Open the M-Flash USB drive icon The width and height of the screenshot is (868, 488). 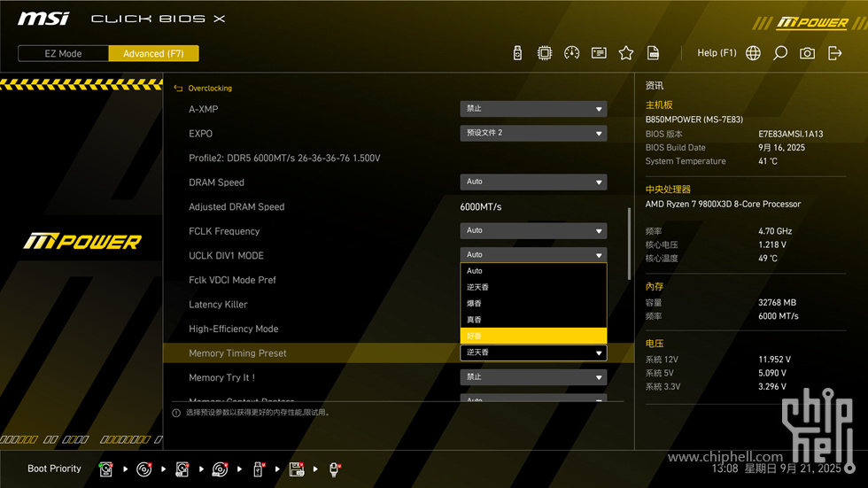coord(517,53)
